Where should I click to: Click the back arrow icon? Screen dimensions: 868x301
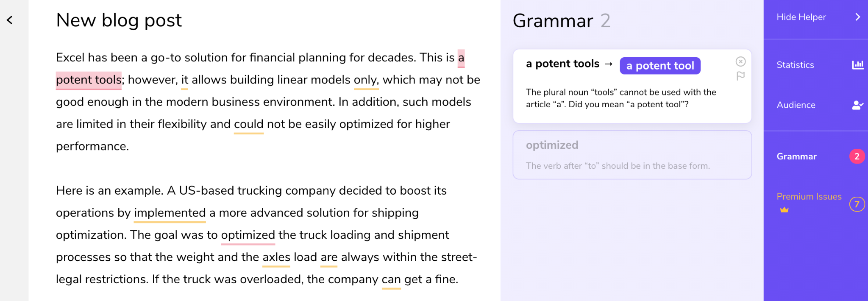point(10,20)
